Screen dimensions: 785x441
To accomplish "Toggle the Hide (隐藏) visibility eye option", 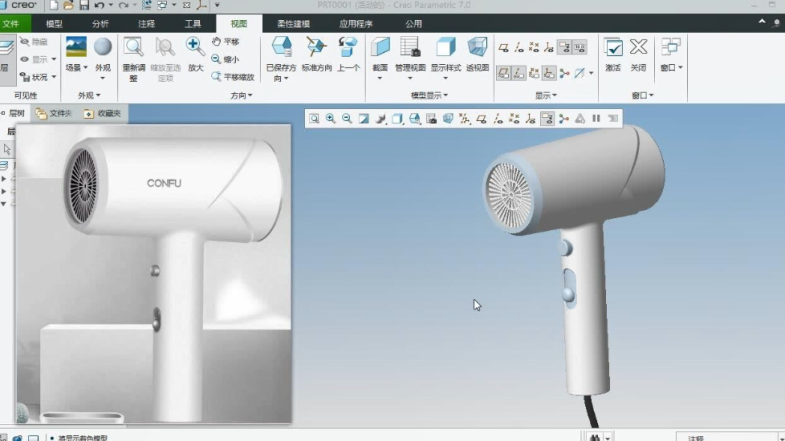I will [x=32, y=42].
